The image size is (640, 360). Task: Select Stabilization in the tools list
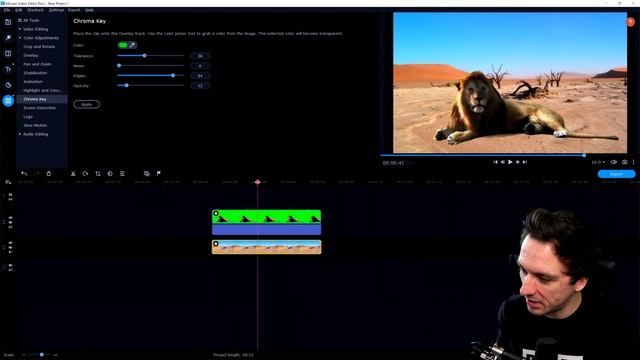tap(35, 73)
